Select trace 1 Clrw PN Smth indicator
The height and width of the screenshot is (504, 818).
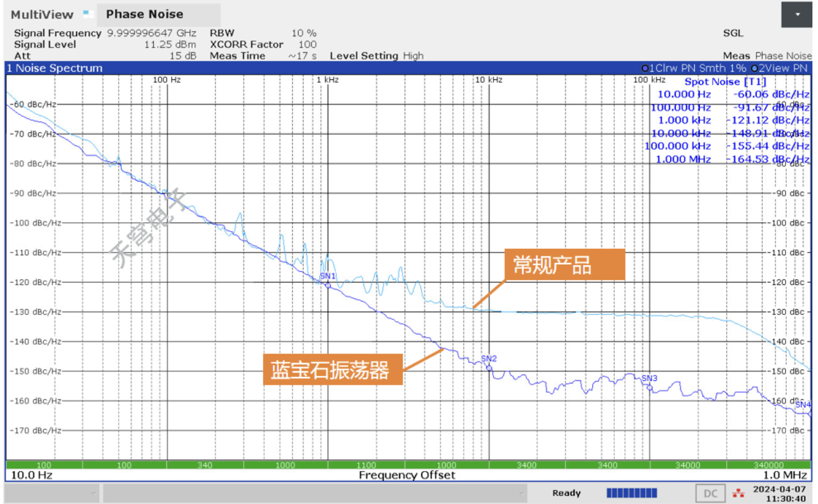tap(694, 68)
